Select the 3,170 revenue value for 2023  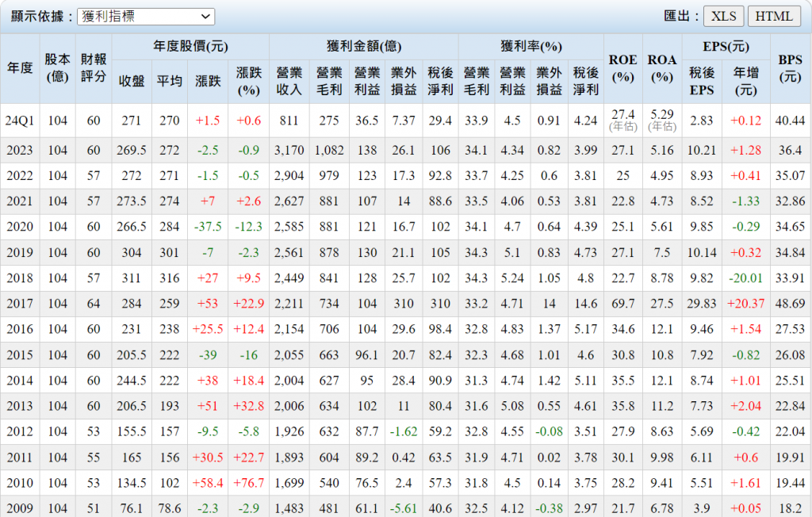(289, 150)
